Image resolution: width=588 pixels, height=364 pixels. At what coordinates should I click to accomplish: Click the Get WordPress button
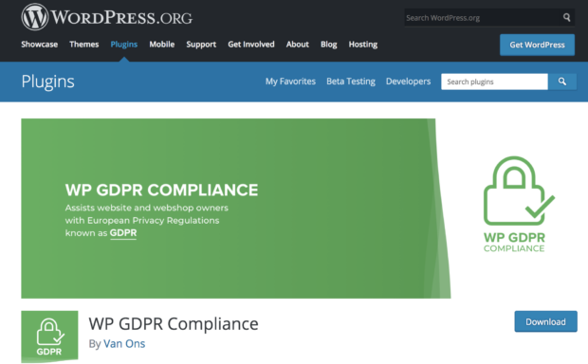(537, 45)
